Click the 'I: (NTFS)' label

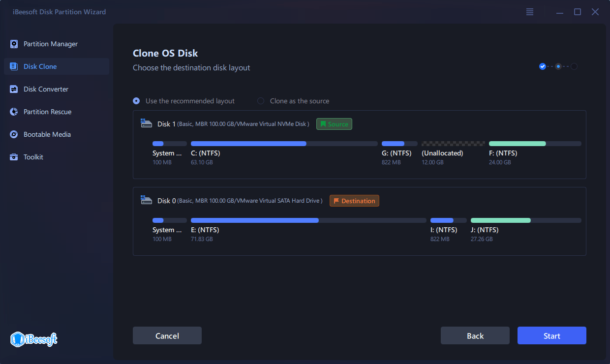point(444,230)
